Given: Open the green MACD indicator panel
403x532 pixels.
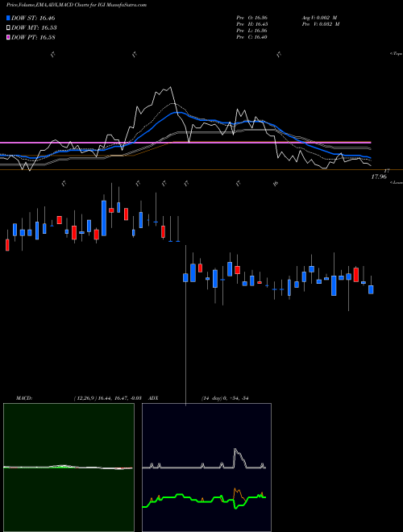Looking at the screenshot, I should click(69, 468).
